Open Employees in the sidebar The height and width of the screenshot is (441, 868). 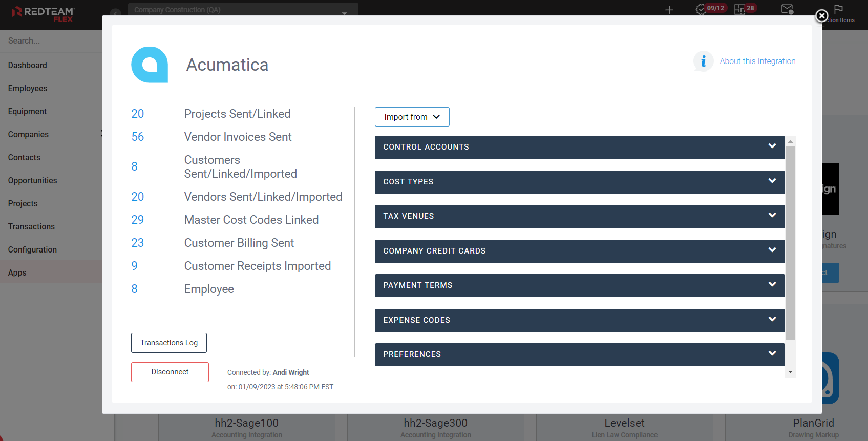pos(28,88)
